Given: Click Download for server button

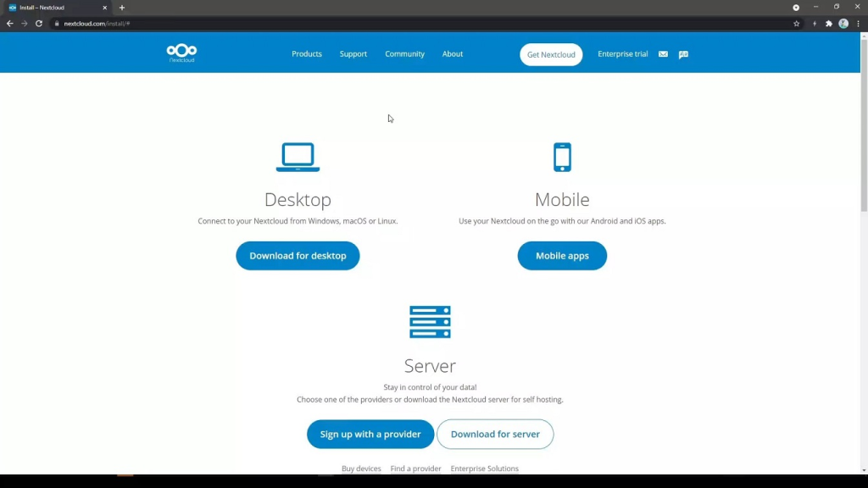Looking at the screenshot, I should coord(495,435).
